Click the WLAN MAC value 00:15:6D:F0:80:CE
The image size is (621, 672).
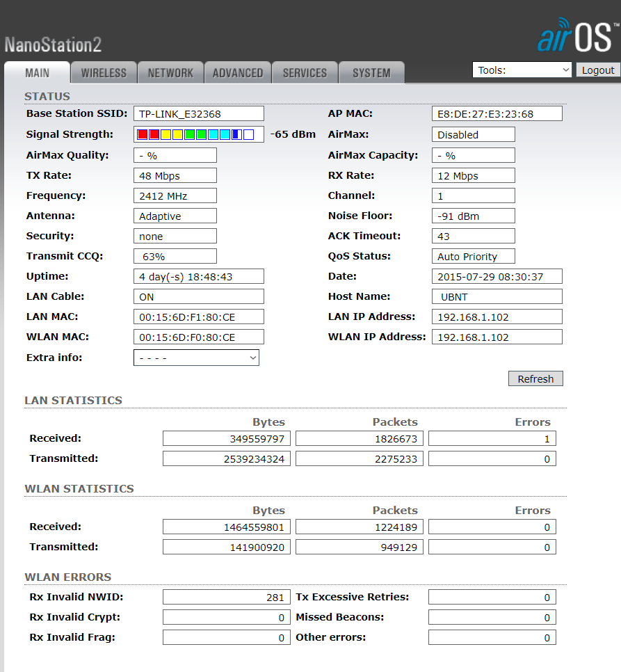click(199, 337)
